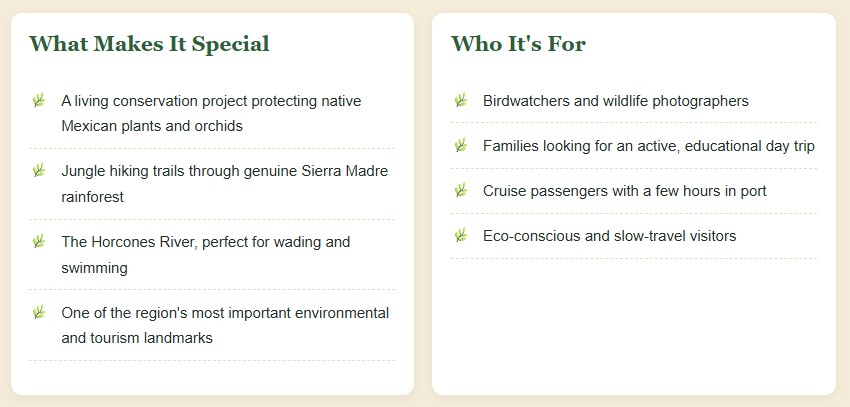The width and height of the screenshot is (850, 407).
Task: Click the environmental and tourism landmarks text
Action: 225,325
